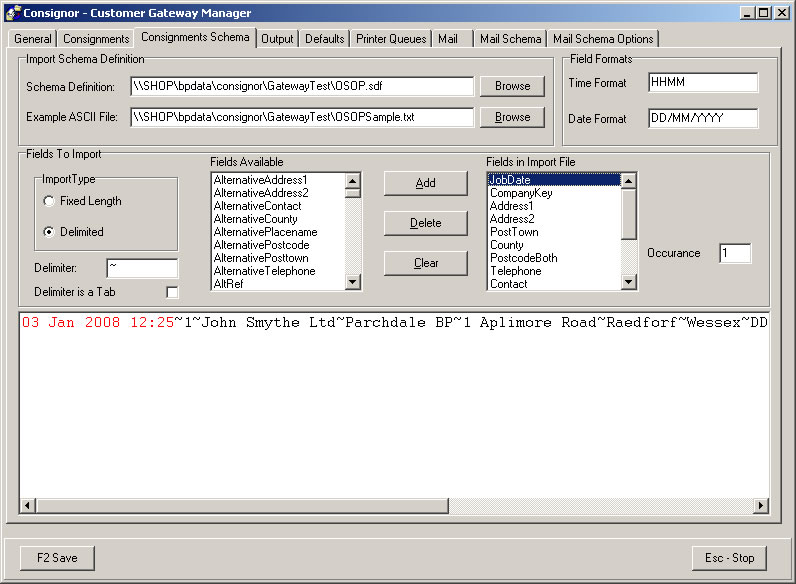The height and width of the screenshot is (584, 796).
Task: Select AlternativeContact in Fields Available
Action: 278,206
